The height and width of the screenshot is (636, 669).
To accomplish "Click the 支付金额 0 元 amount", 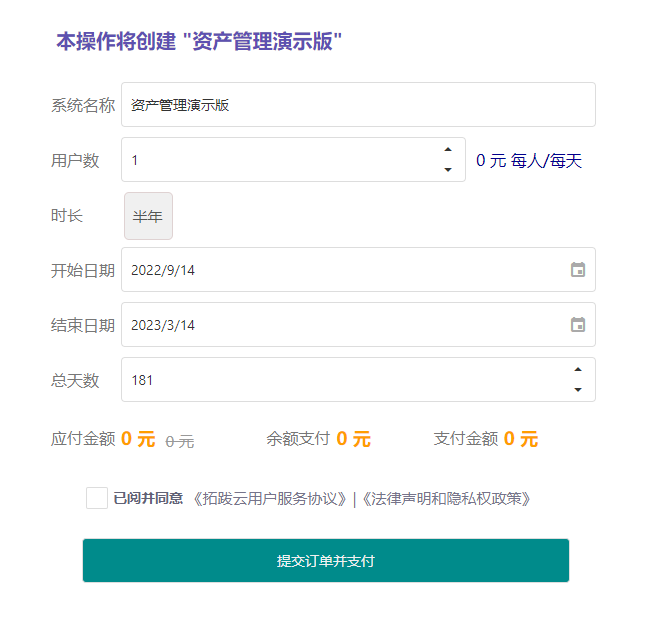I will click(521, 439).
